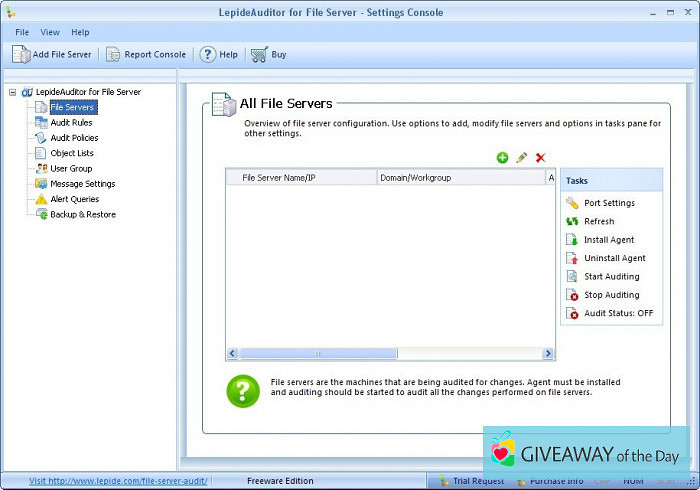
Task: Collapse the LepideAuditor for File Server tree node
Action: point(12,92)
